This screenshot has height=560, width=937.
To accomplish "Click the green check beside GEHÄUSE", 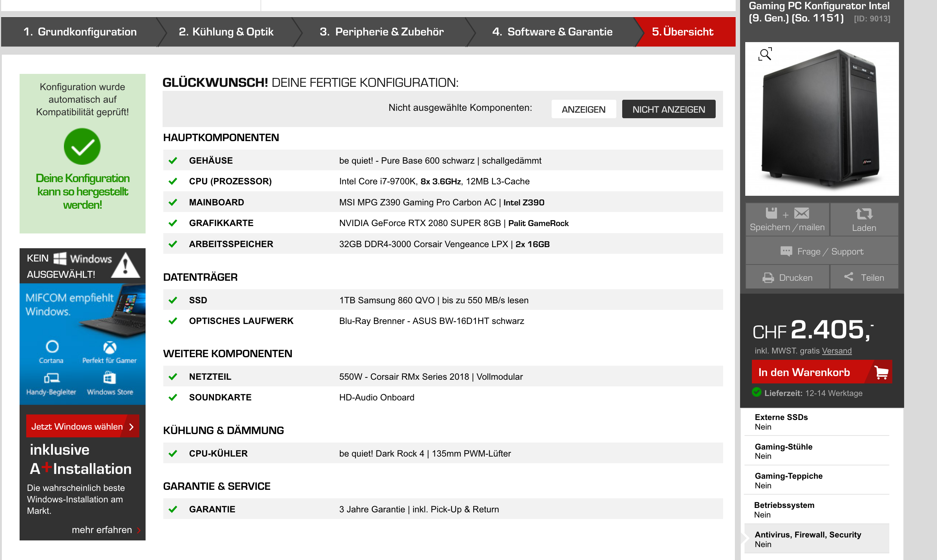I will coord(173,161).
